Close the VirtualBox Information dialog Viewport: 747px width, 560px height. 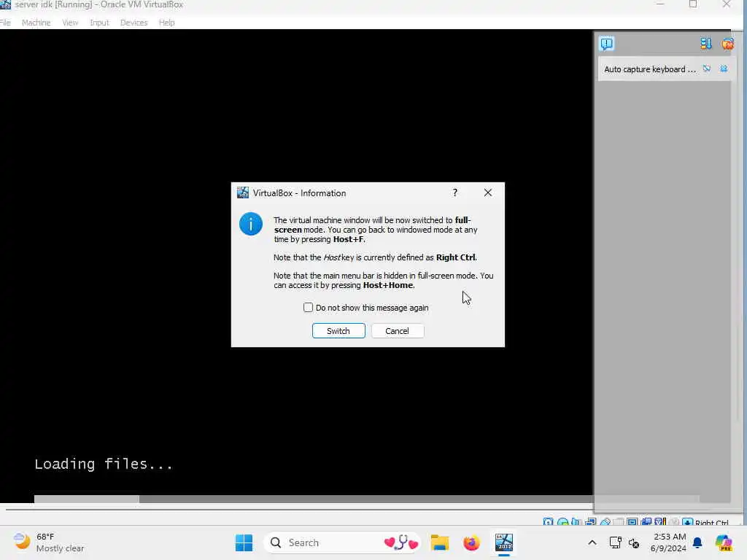pos(488,192)
